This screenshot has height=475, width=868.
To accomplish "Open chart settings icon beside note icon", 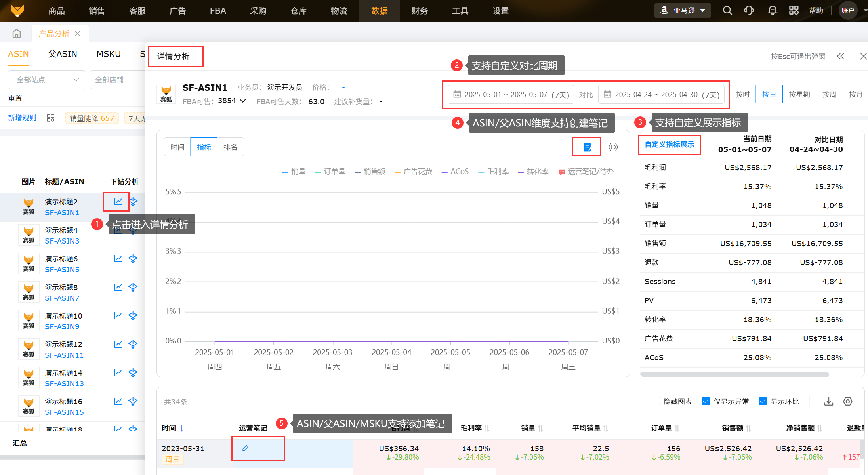I will point(613,147).
